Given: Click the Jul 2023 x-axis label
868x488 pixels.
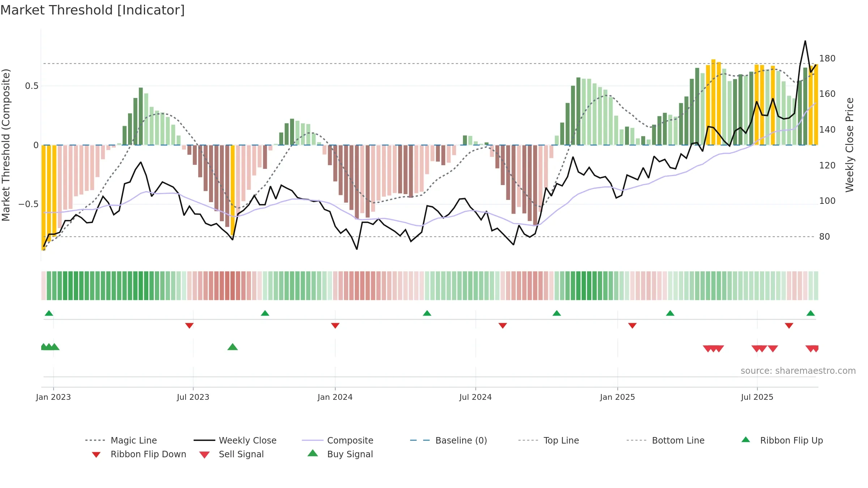Looking at the screenshot, I should click(193, 397).
